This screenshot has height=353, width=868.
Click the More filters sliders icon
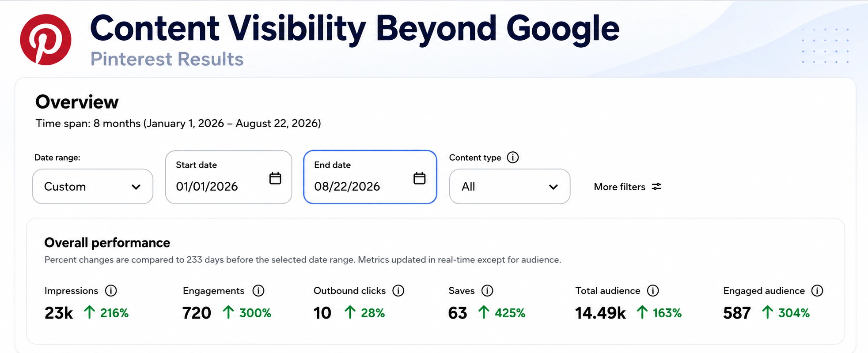657,187
